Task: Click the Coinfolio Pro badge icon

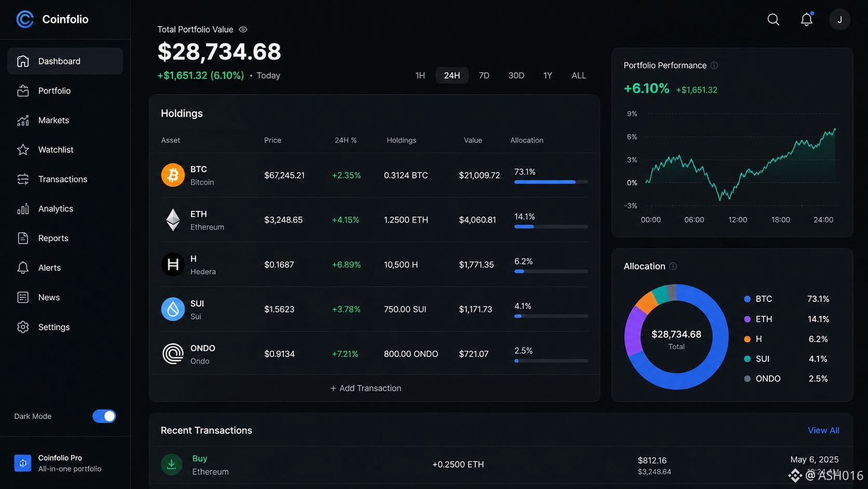Action: [22, 463]
